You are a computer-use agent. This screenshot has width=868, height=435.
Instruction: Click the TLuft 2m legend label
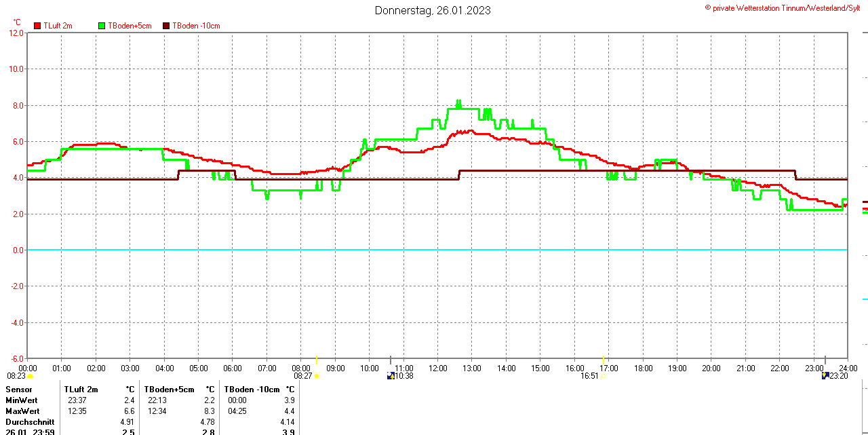[x=58, y=26]
